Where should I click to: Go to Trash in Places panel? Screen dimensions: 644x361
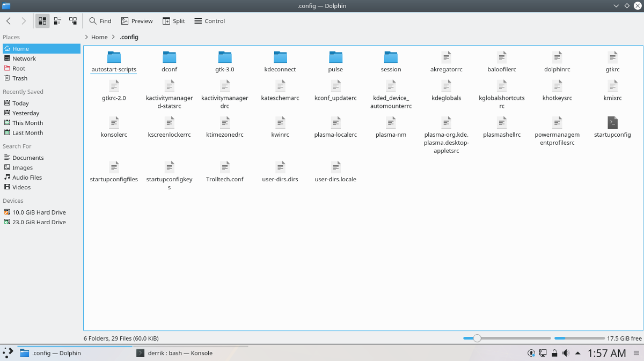20,78
